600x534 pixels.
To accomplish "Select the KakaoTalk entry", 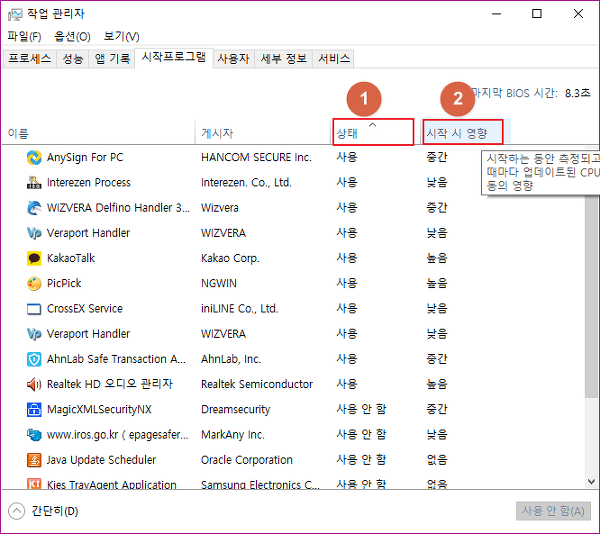I will click(x=71, y=259).
